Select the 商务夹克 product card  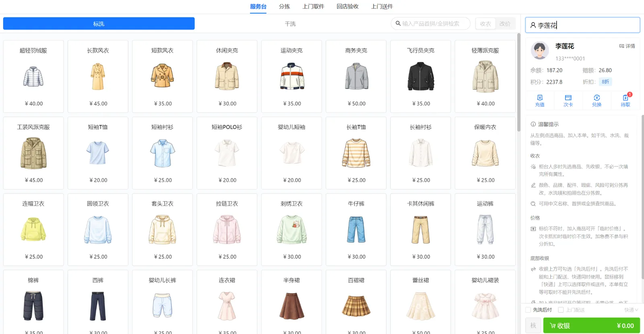pyautogui.click(x=356, y=76)
